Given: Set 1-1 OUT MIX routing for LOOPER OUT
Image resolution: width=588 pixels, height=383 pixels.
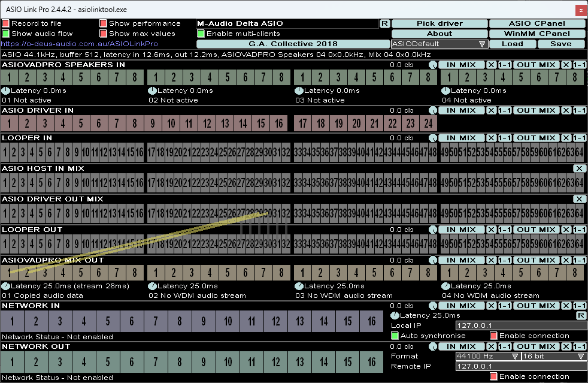Looking at the screenshot, I should point(580,230).
